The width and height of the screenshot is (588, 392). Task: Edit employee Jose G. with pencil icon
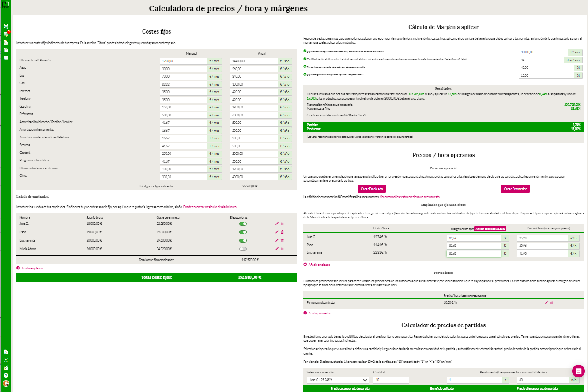277,224
